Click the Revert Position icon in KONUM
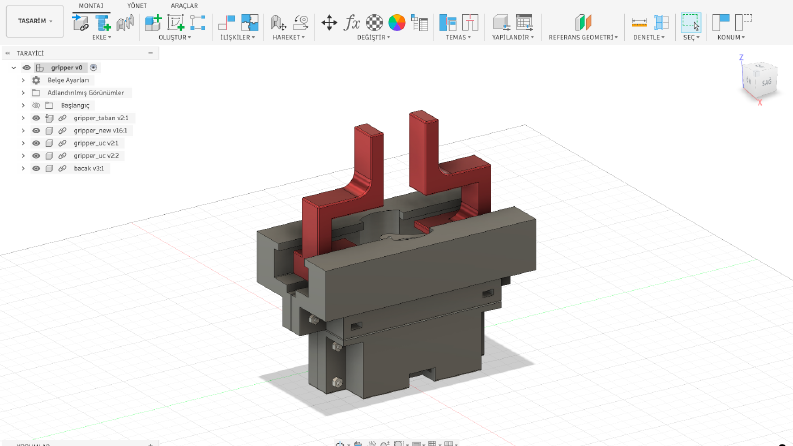793x446 pixels. 743,23
